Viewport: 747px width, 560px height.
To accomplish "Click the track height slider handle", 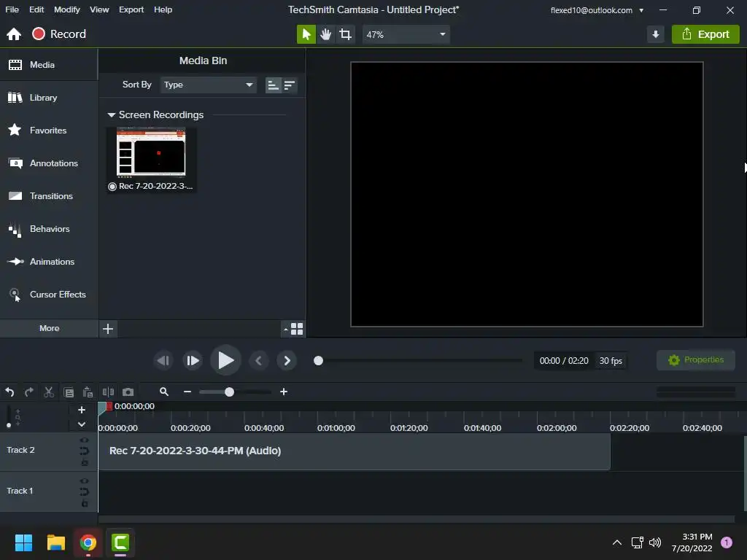I will (9, 425).
